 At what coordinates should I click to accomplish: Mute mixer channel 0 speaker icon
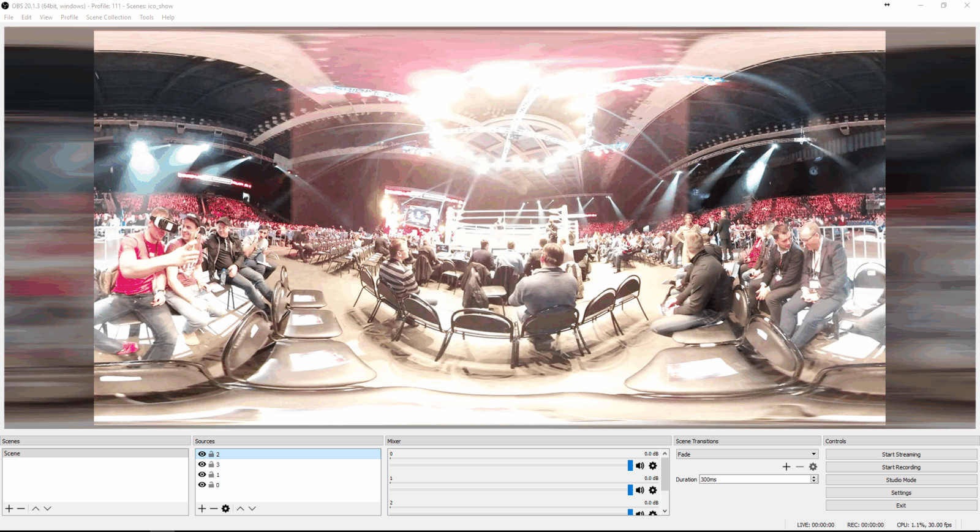point(640,466)
